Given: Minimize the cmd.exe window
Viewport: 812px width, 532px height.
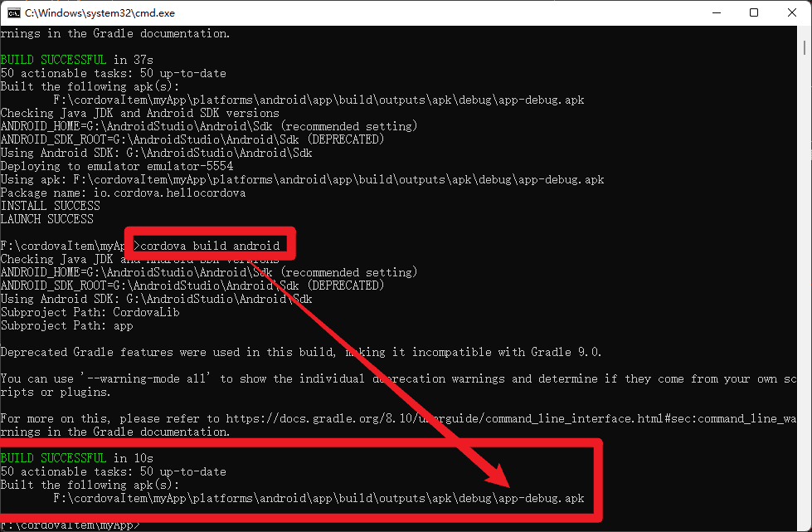Looking at the screenshot, I should (715, 12).
